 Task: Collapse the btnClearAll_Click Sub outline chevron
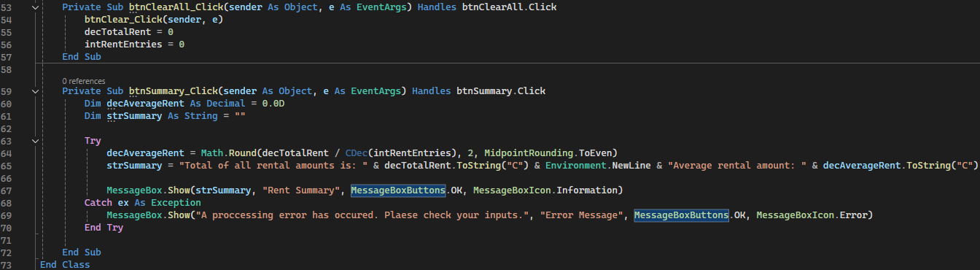coord(35,7)
